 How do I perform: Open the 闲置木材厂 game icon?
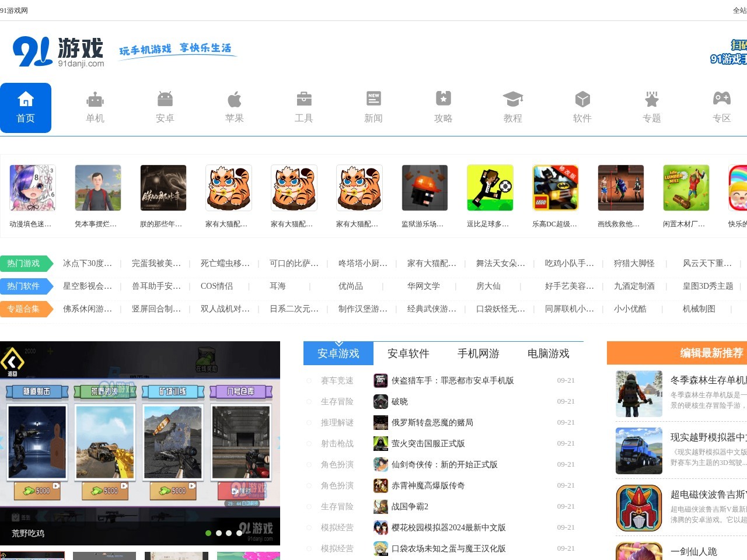click(686, 188)
